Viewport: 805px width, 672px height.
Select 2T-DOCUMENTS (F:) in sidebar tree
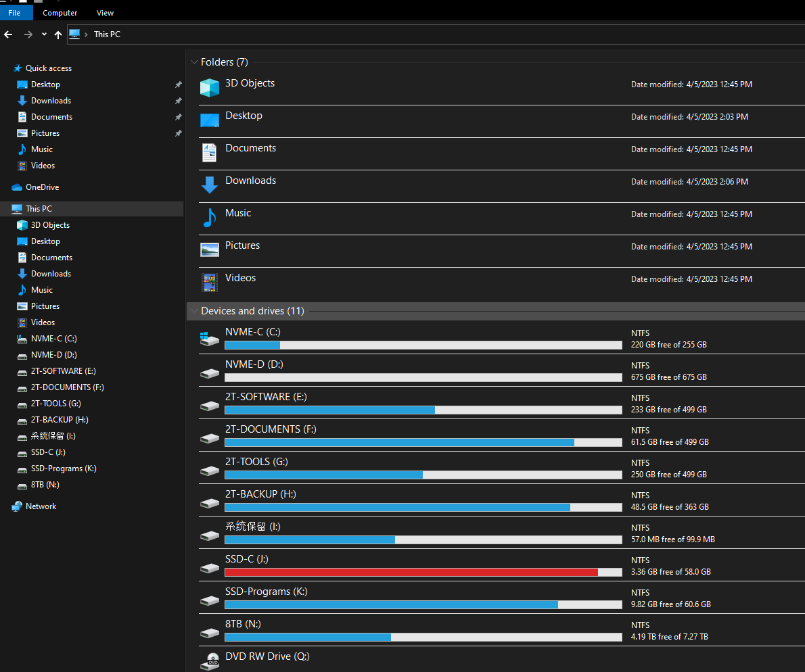click(x=67, y=387)
